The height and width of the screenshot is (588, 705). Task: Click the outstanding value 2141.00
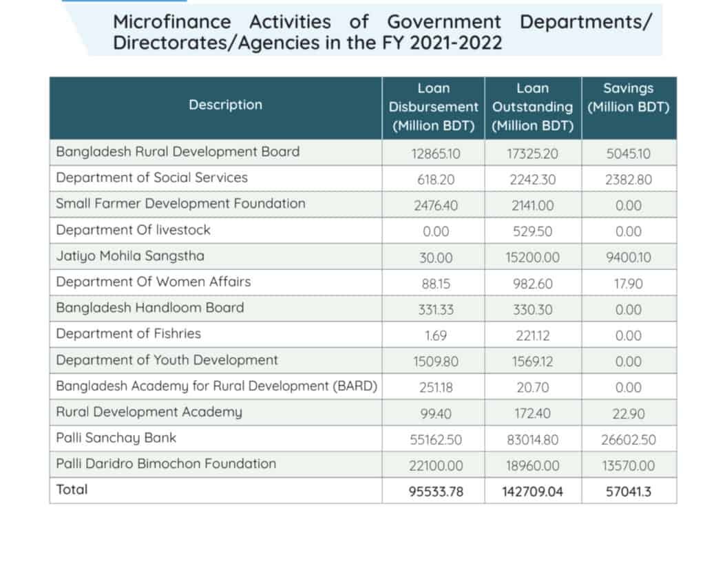tap(532, 206)
